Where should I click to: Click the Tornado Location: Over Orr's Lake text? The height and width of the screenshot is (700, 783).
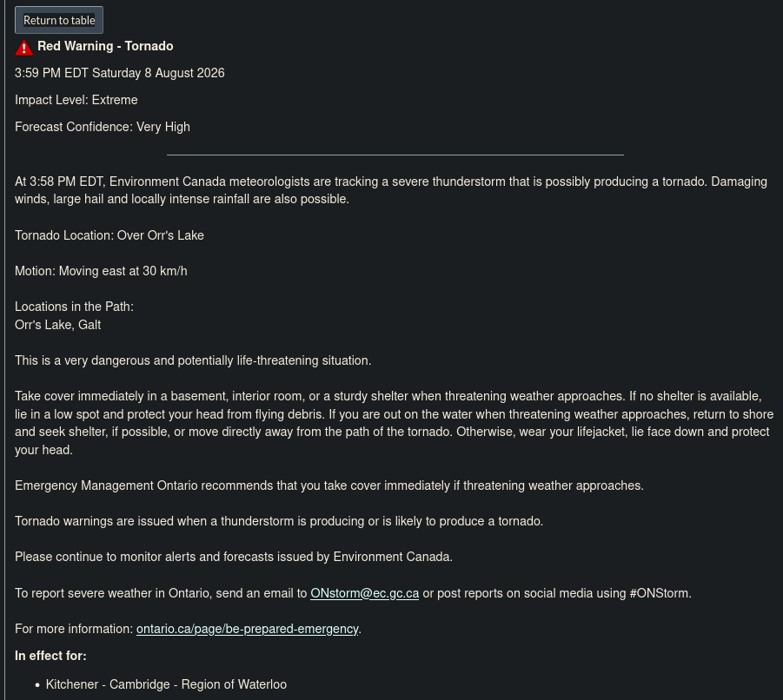coord(109,235)
